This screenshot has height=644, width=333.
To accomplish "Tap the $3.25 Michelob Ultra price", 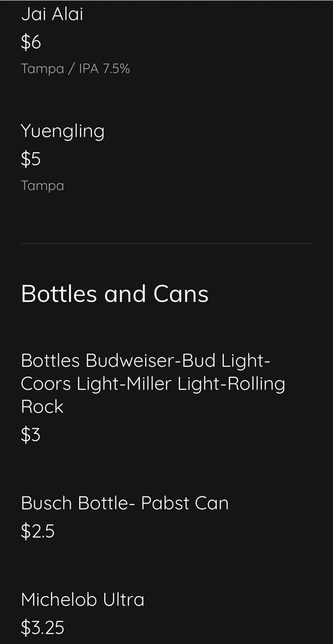I will click(x=42, y=627).
